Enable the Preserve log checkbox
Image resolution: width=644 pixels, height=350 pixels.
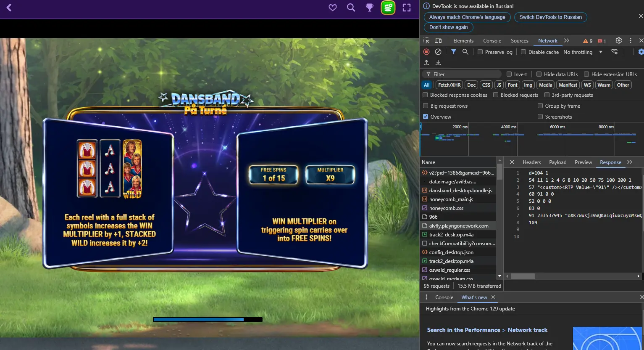tap(480, 52)
